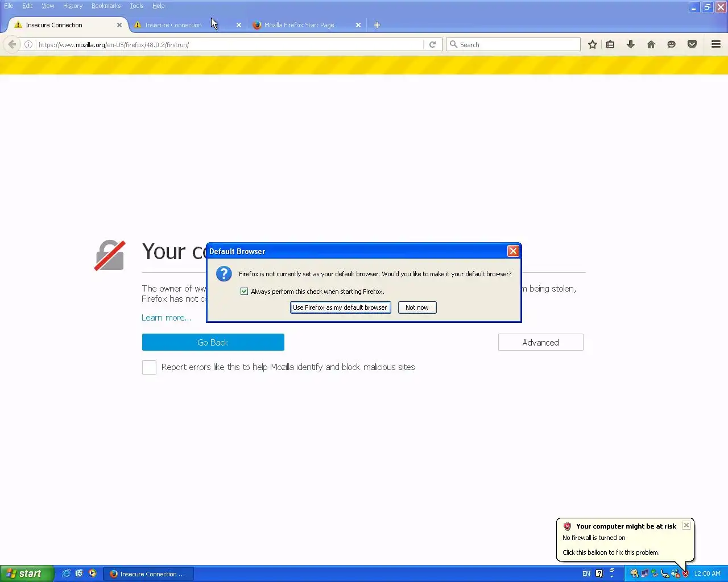Uncheck Always perform this check
728x582 pixels.
[x=244, y=291]
